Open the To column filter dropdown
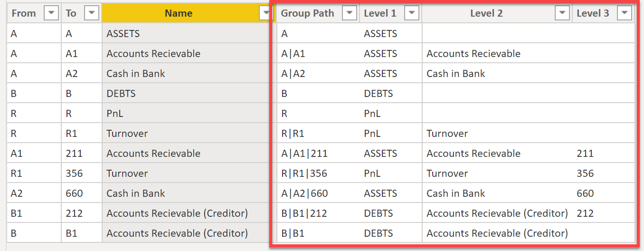 coord(91,13)
